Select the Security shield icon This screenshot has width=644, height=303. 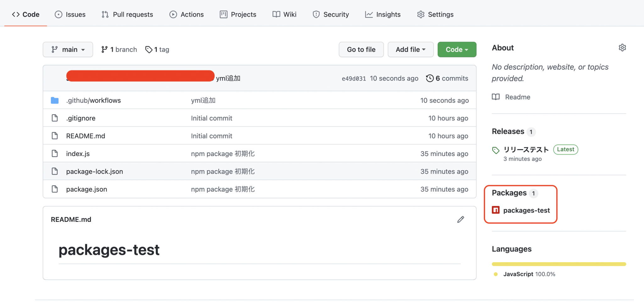pyautogui.click(x=316, y=14)
